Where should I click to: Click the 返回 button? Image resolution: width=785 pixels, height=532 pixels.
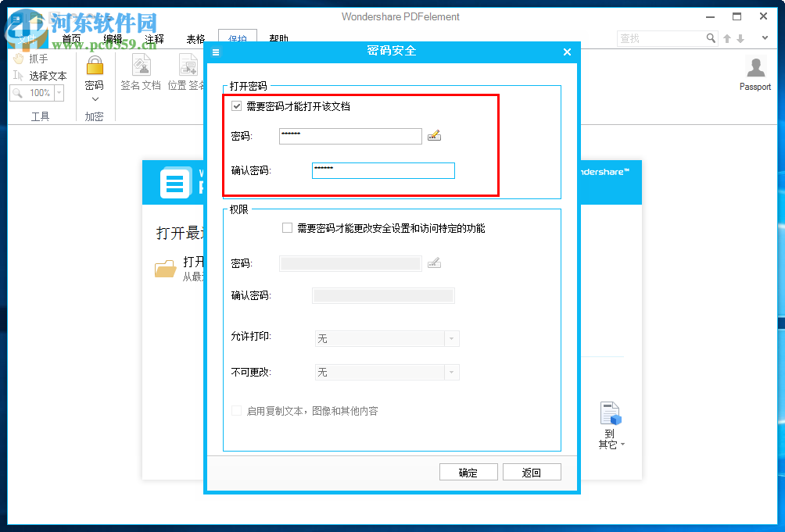pyautogui.click(x=532, y=471)
